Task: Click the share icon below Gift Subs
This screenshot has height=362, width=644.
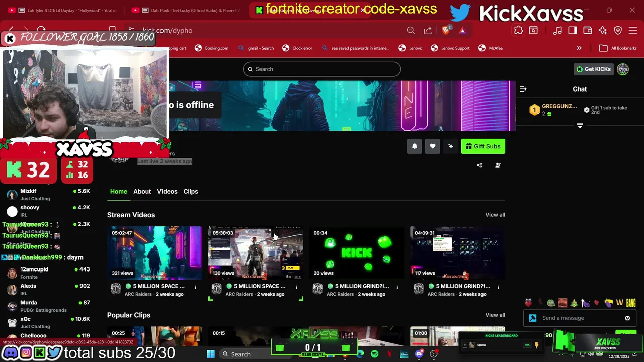Action: [x=479, y=165]
